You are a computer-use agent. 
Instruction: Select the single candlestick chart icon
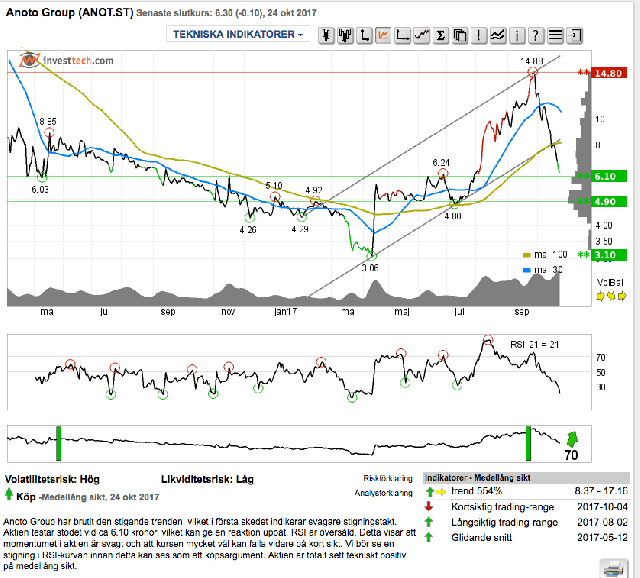[326, 35]
